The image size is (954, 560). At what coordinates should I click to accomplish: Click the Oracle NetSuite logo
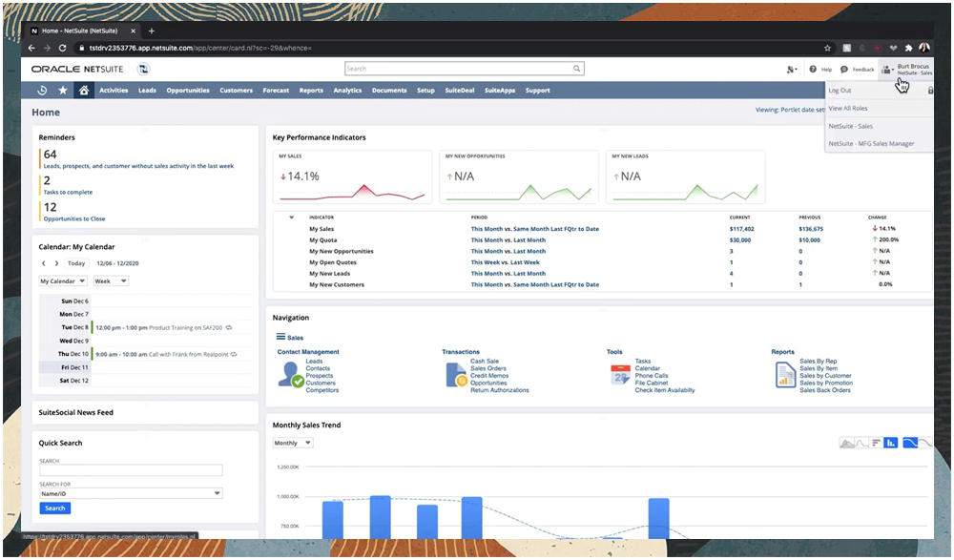77,70
